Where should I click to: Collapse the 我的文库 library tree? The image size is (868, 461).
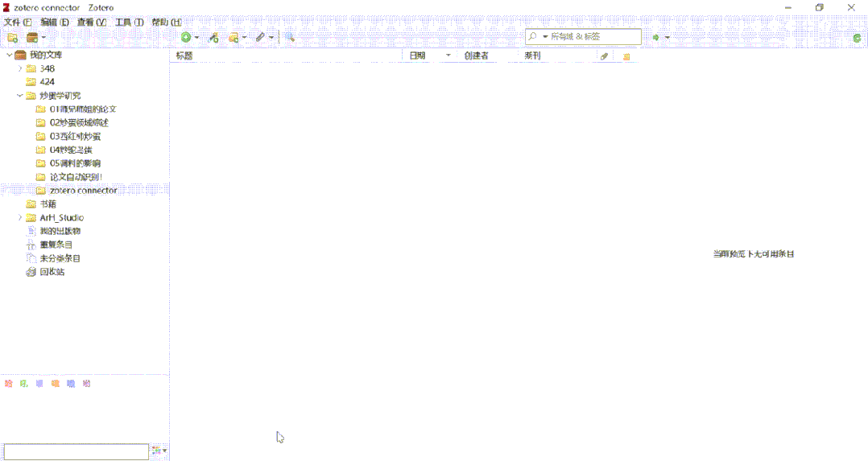click(10, 55)
